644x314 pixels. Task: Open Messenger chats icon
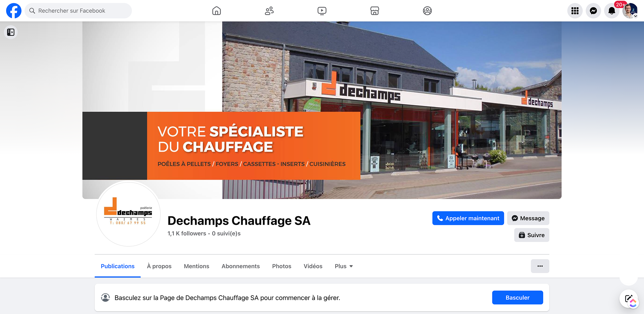click(593, 11)
